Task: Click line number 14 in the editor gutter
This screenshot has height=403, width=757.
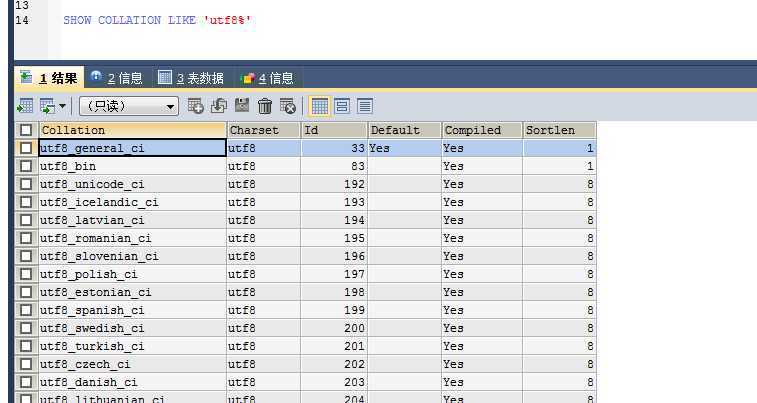Action: pos(22,20)
